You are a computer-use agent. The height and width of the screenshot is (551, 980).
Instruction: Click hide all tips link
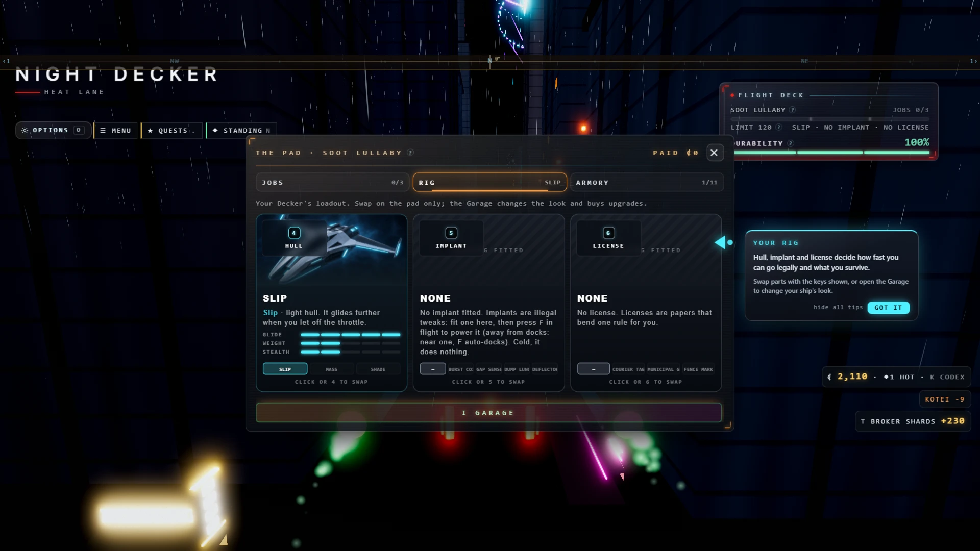pyautogui.click(x=838, y=307)
